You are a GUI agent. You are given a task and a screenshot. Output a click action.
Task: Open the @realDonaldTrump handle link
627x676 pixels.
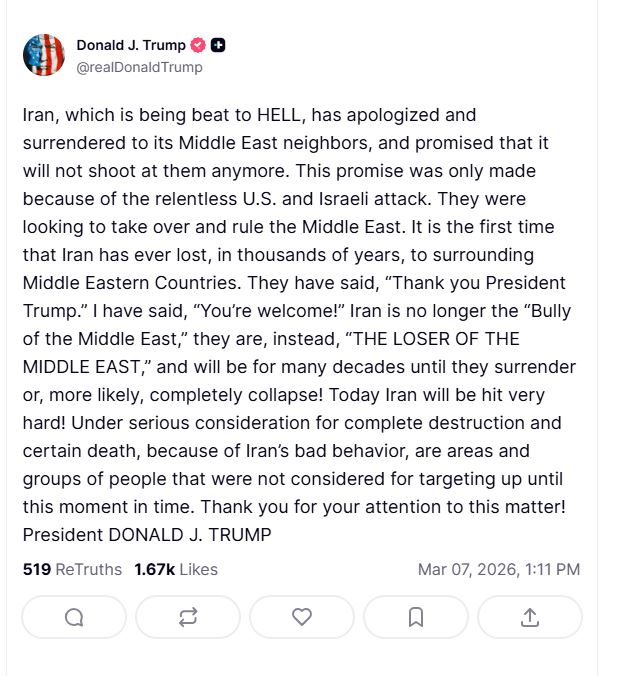click(139, 67)
